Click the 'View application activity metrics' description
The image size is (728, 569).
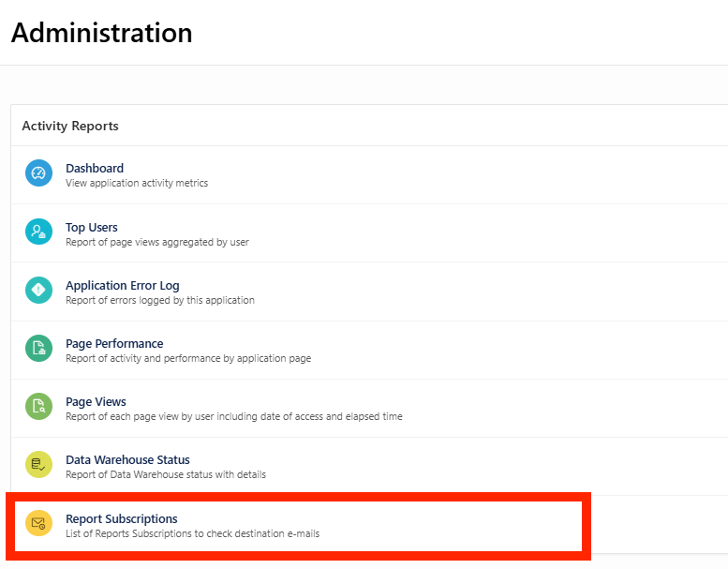137,184
